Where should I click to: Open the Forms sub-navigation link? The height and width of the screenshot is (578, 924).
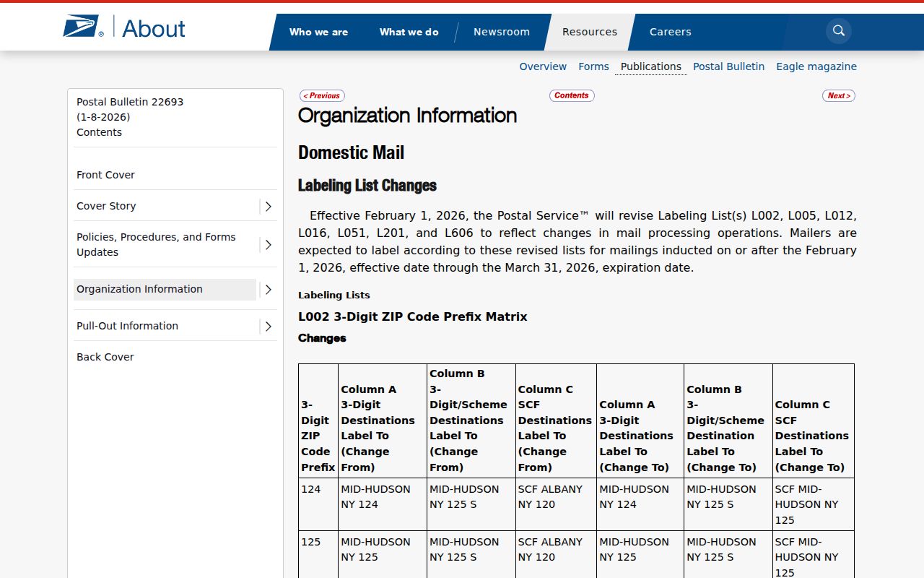[593, 66]
